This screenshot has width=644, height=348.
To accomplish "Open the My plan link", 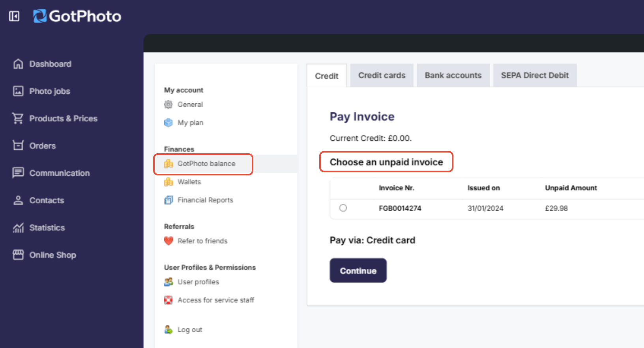I will (x=190, y=123).
